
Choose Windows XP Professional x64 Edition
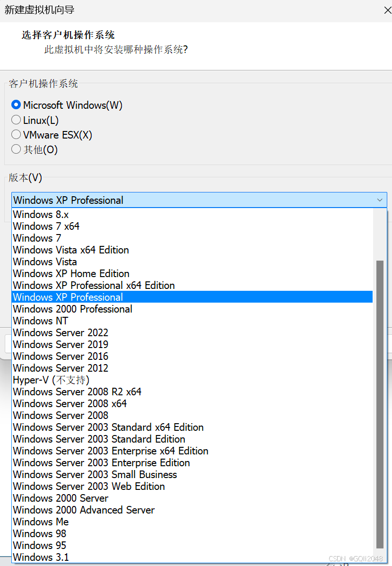[93, 285]
